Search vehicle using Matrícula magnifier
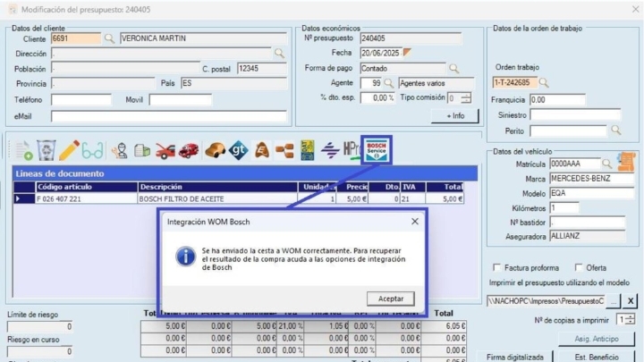 pos(608,164)
